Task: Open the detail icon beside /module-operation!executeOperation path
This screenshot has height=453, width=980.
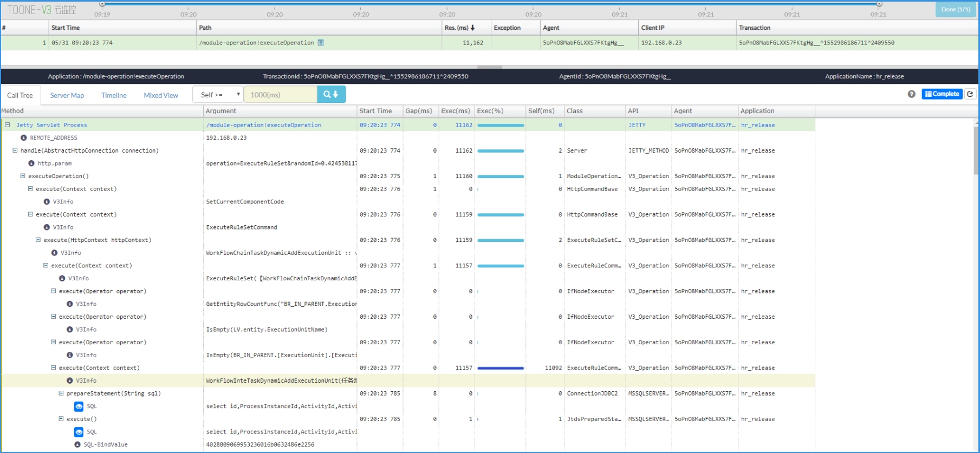Action: [321, 43]
